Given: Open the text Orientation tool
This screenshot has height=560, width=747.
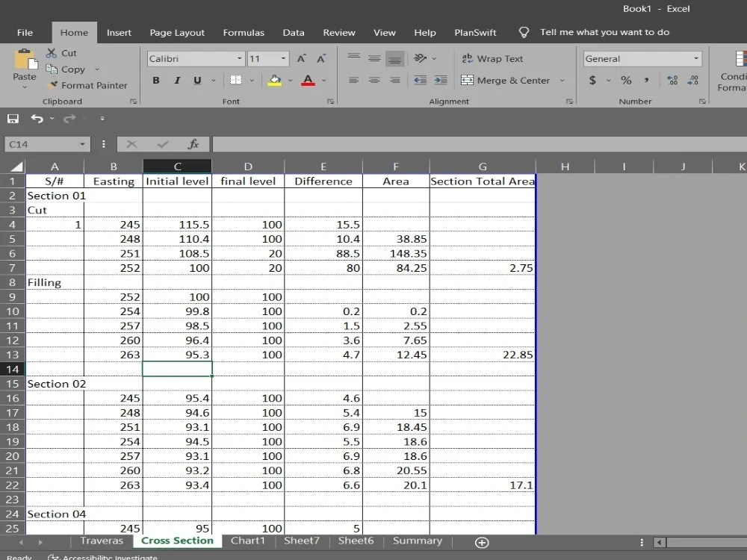Looking at the screenshot, I should pyautogui.click(x=420, y=58).
